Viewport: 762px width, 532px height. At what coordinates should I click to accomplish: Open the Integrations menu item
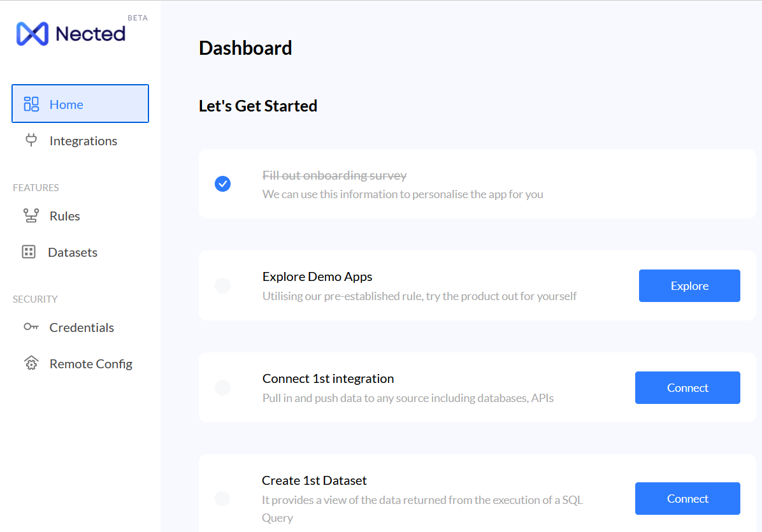point(83,141)
